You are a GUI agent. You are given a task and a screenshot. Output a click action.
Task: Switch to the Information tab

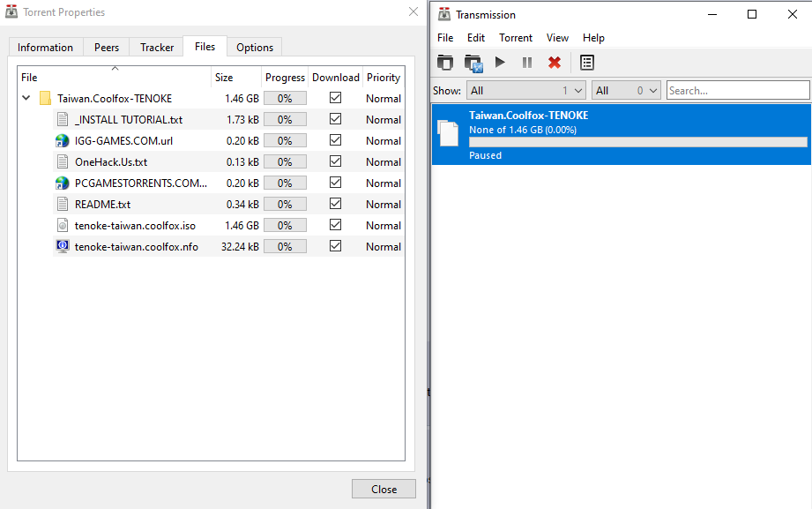(x=45, y=47)
